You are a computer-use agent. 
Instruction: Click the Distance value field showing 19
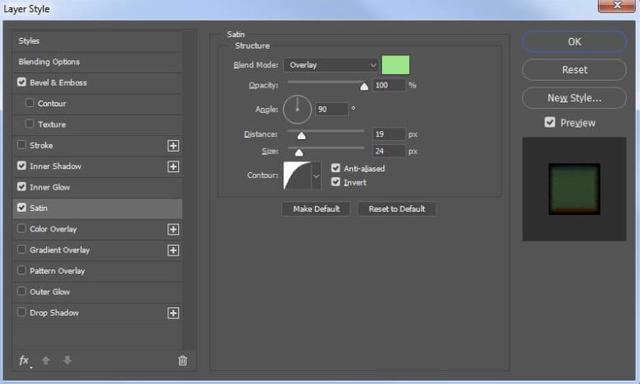coord(389,134)
